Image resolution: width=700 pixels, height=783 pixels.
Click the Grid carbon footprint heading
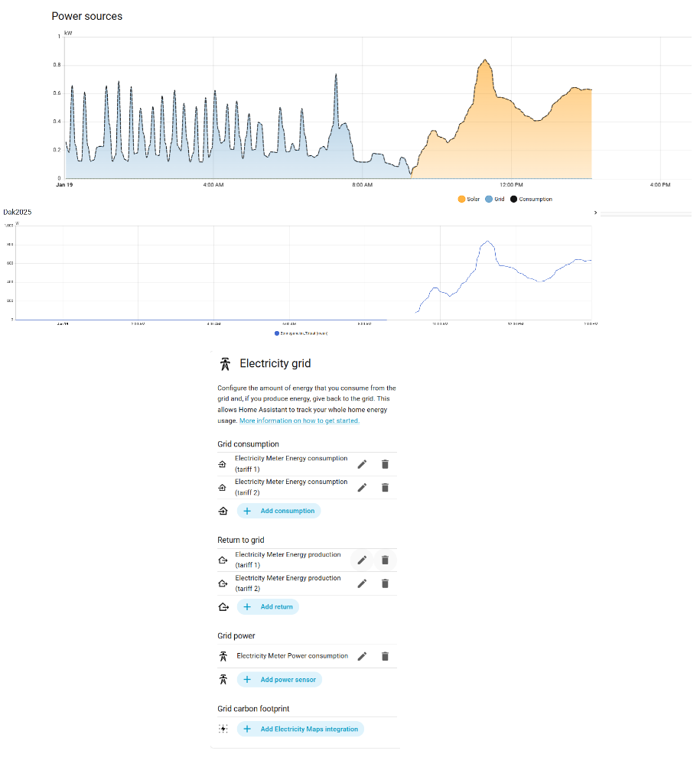coord(253,709)
